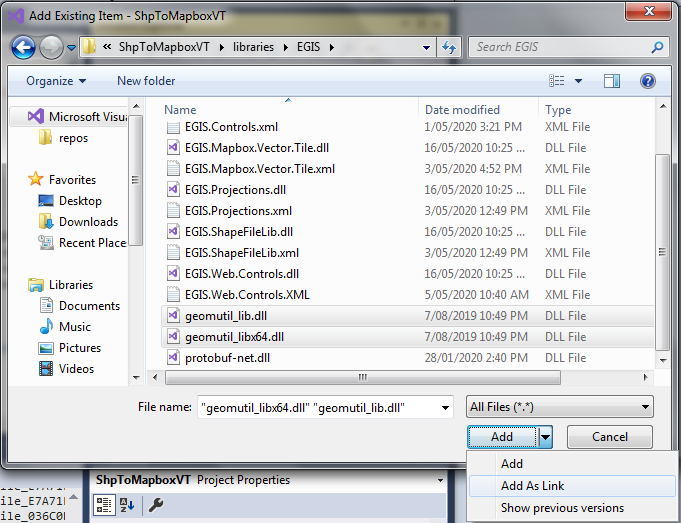Image resolution: width=681 pixels, height=523 pixels.
Task: Open the recent locations dropdown arrow
Action: (x=71, y=48)
